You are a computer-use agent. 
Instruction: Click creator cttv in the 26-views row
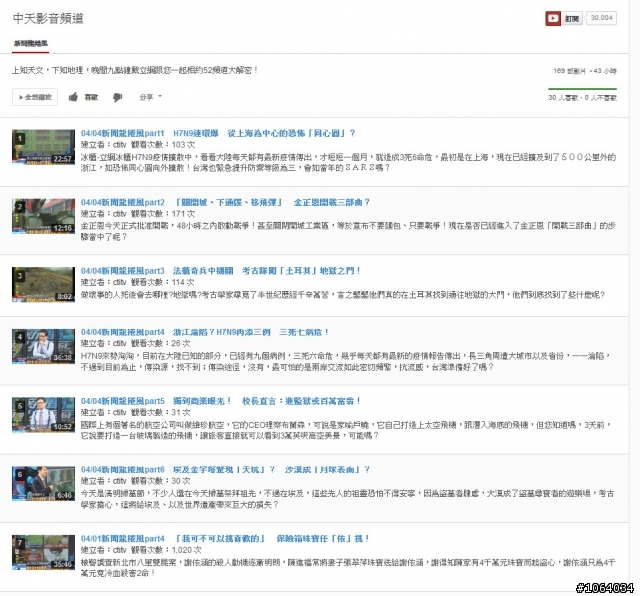120,343
